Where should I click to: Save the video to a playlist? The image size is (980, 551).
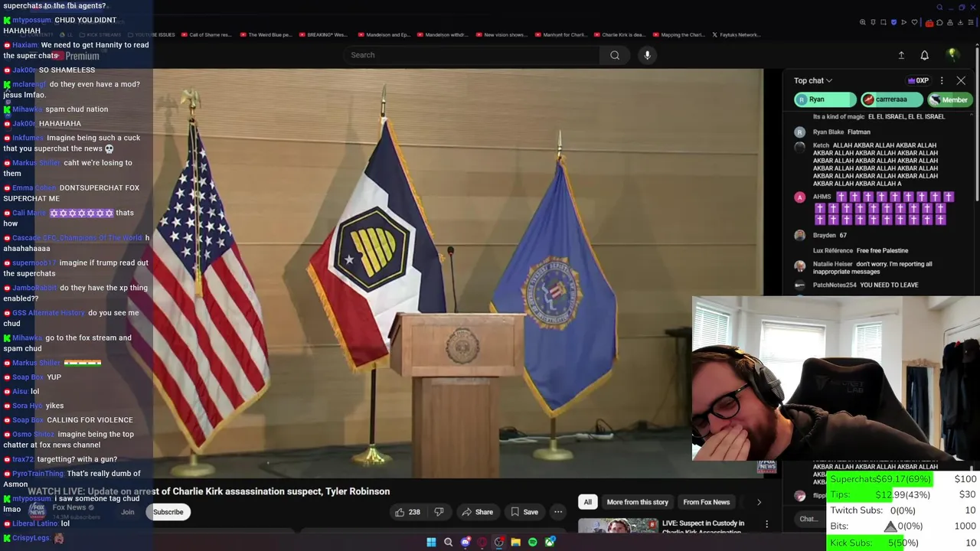524,512
